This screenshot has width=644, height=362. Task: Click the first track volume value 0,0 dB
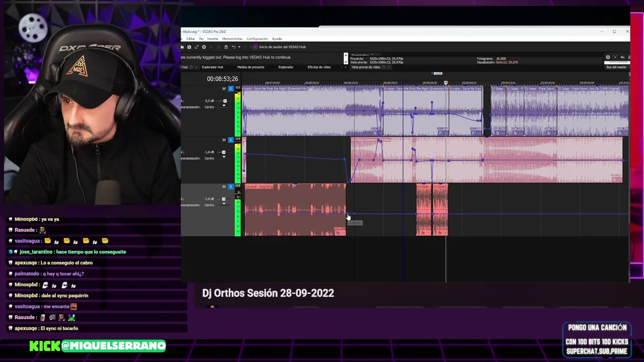tap(209, 101)
